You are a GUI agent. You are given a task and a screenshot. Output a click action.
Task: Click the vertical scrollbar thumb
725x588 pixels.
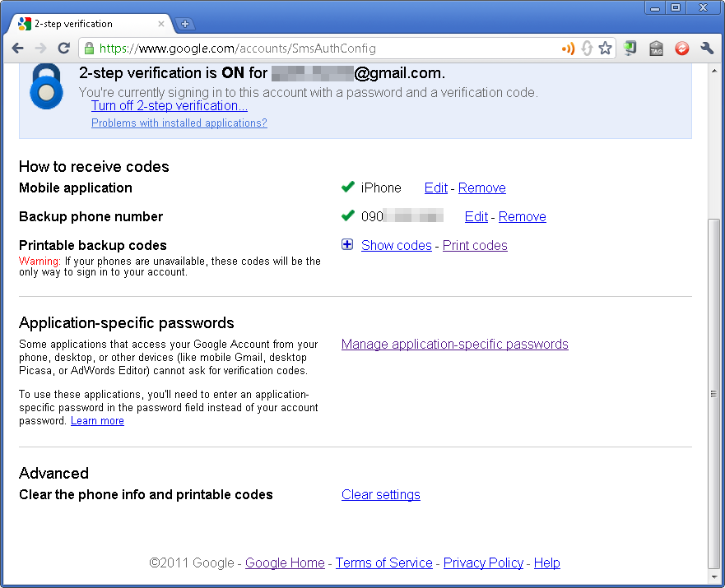tap(713, 394)
